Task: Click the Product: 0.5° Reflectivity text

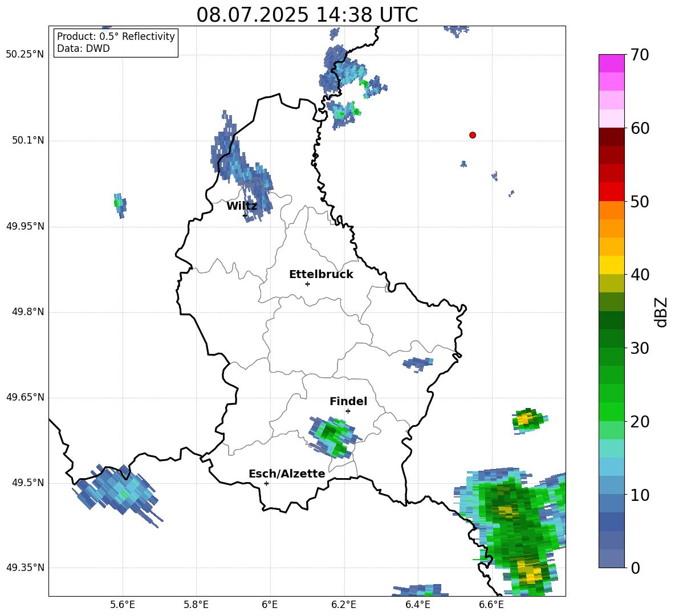Action: pos(116,36)
